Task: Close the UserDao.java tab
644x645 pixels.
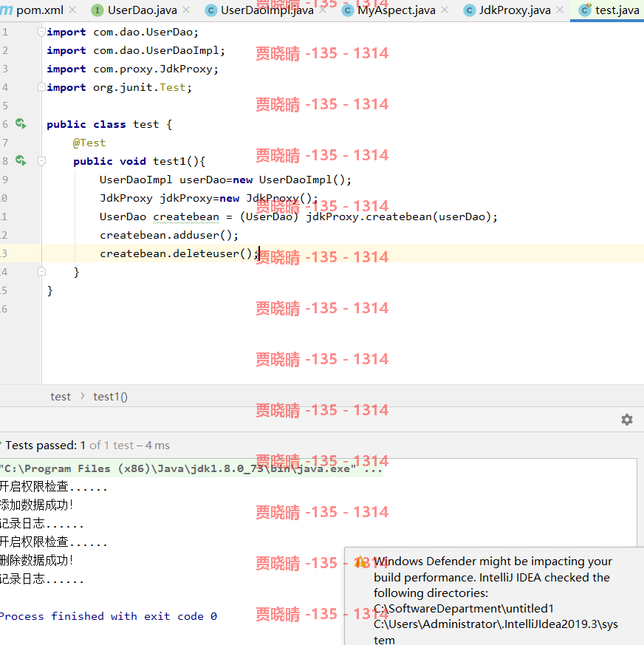Action: pyautogui.click(x=186, y=10)
